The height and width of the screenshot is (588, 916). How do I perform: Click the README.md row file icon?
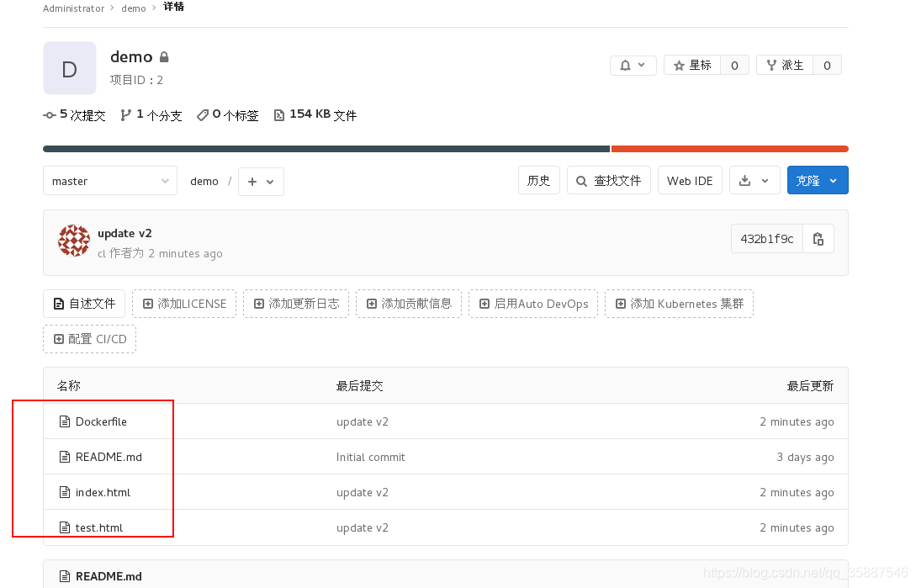point(65,457)
